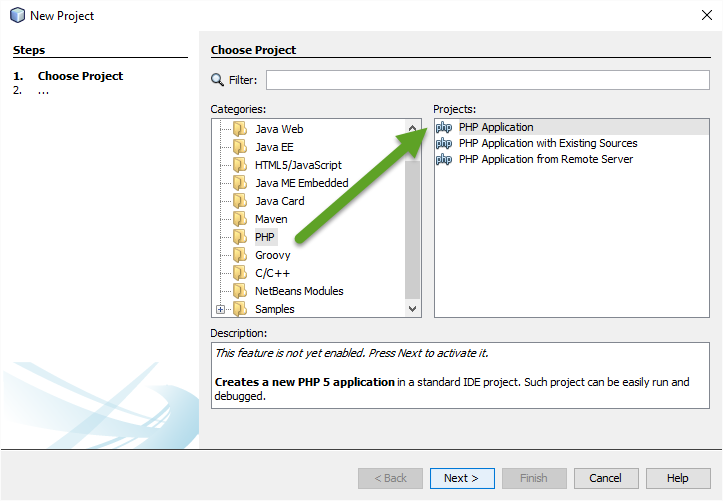
Task: Click the Java Card folder icon
Action: 240,200
